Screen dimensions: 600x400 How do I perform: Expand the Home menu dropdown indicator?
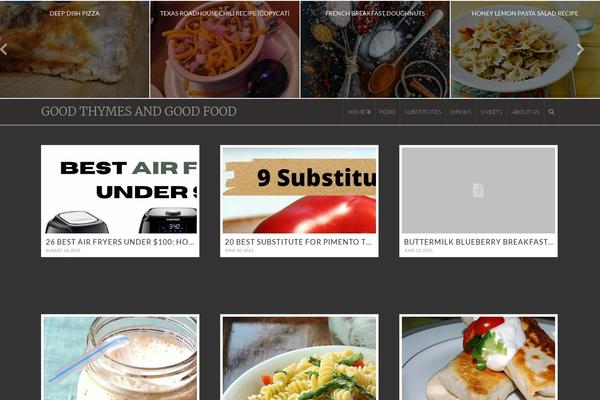(368, 112)
